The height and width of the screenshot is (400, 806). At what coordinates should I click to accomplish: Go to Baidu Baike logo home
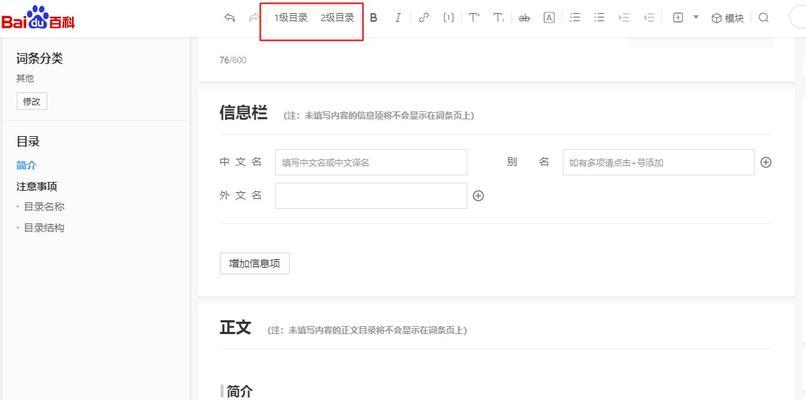click(38, 18)
